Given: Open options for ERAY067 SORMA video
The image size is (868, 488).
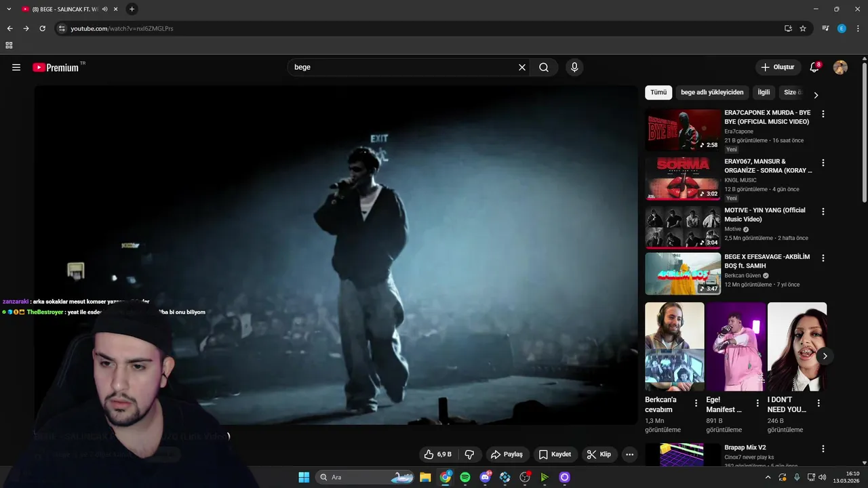Looking at the screenshot, I should click(823, 163).
